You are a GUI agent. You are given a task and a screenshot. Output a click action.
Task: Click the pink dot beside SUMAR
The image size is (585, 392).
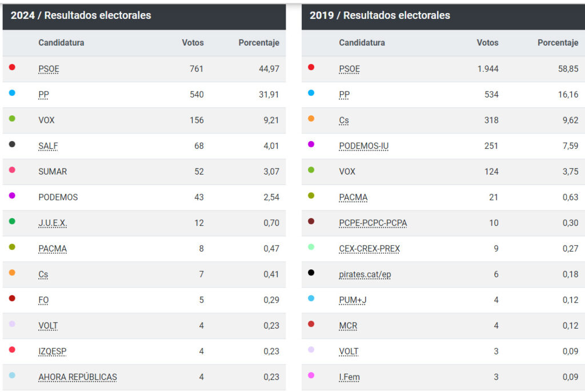[12, 170]
